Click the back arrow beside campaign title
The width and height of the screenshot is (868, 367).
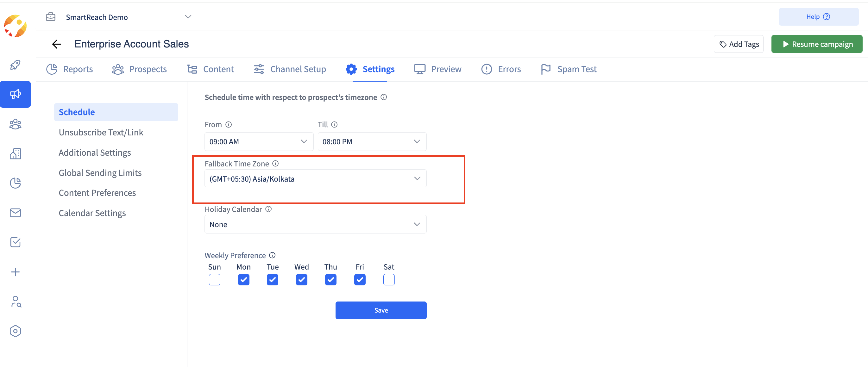(57, 44)
